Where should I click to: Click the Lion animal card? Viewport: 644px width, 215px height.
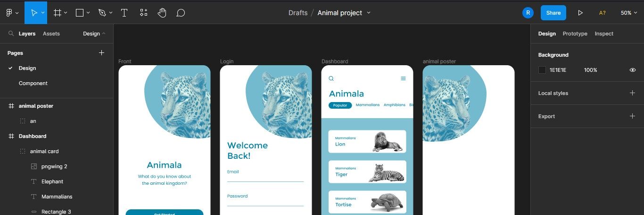coord(367,141)
